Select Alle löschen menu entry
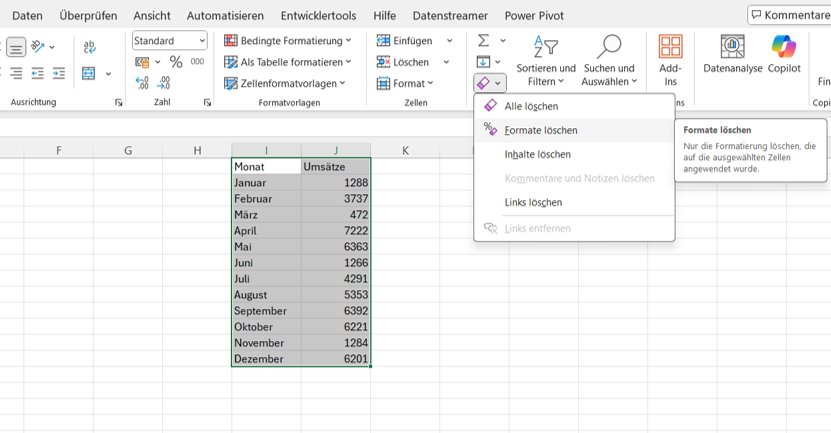This screenshot has height=433, width=831. click(x=531, y=106)
